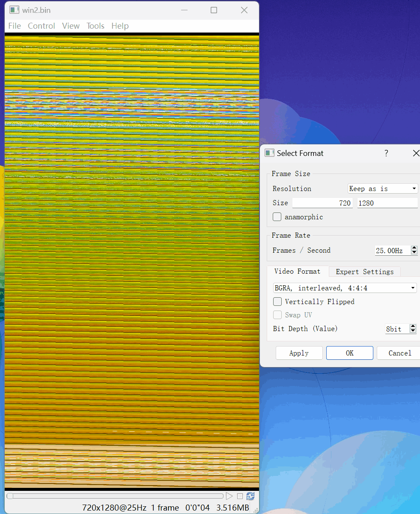This screenshot has width=420, height=514.
Task: Click the OK button
Action: coord(350,353)
